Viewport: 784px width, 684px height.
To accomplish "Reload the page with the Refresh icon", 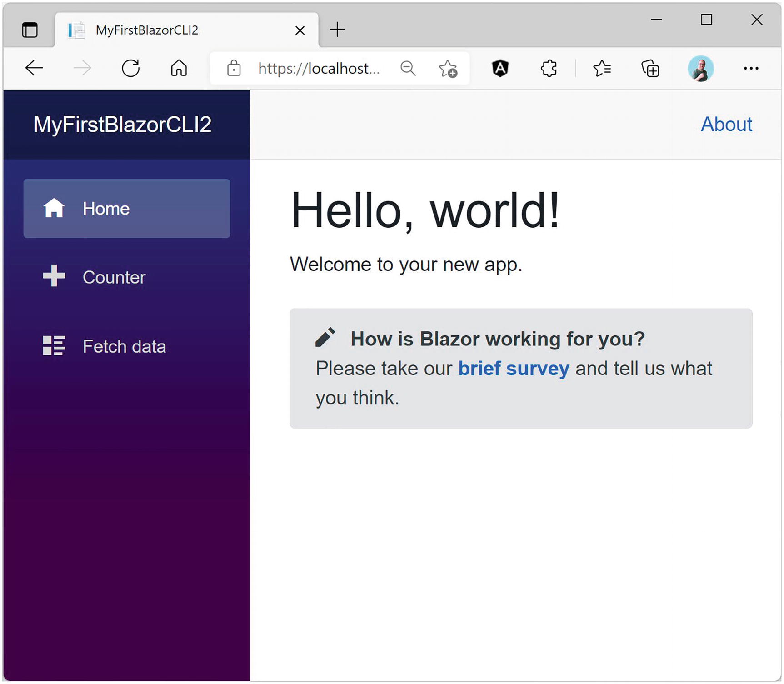I will point(130,69).
